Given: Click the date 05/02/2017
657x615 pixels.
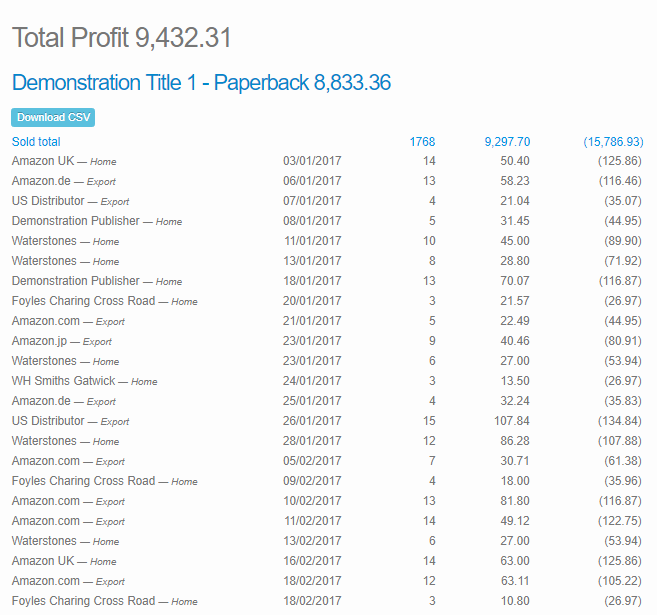Looking at the screenshot, I should 312,461.
